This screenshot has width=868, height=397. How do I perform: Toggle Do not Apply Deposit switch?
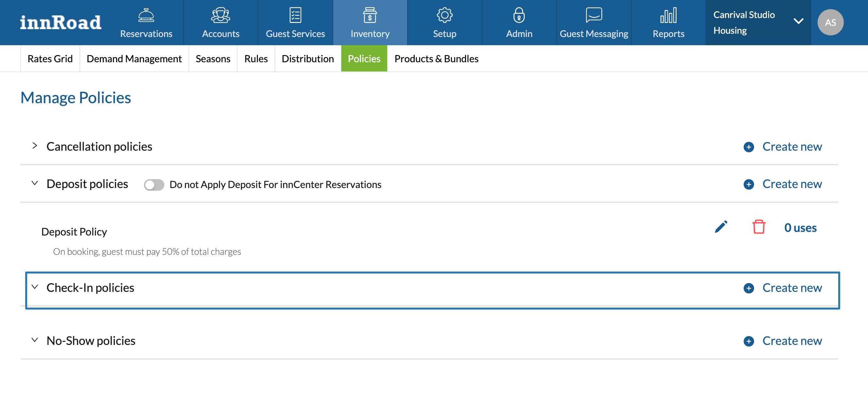tap(154, 185)
